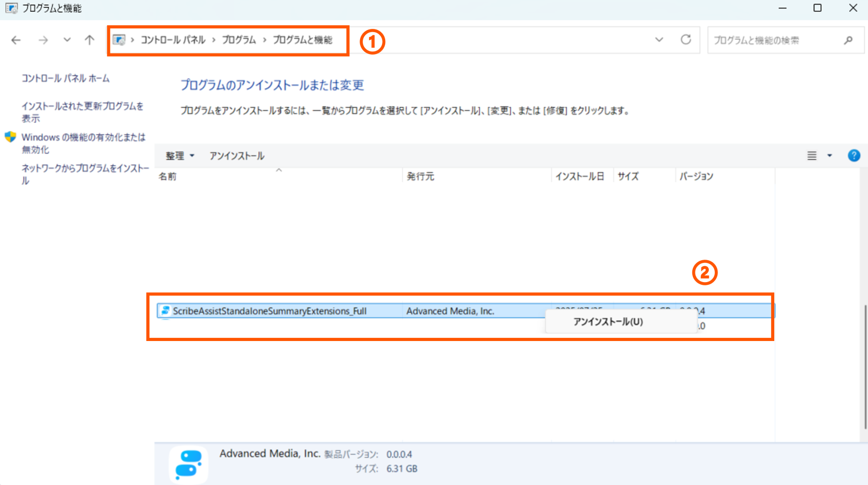Open コントロール パネル ホーム link
This screenshot has height=485, width=868.
pos(65,78)
